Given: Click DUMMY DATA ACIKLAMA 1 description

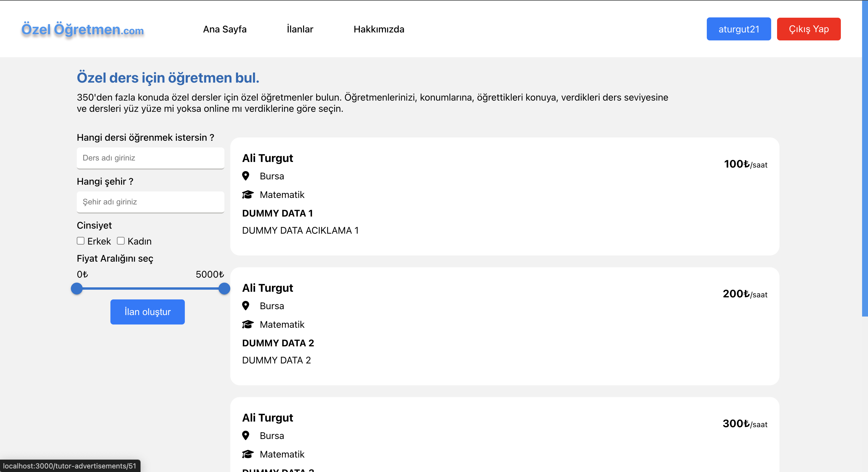Looking at the screenshot, I should (x=300, y=230).
